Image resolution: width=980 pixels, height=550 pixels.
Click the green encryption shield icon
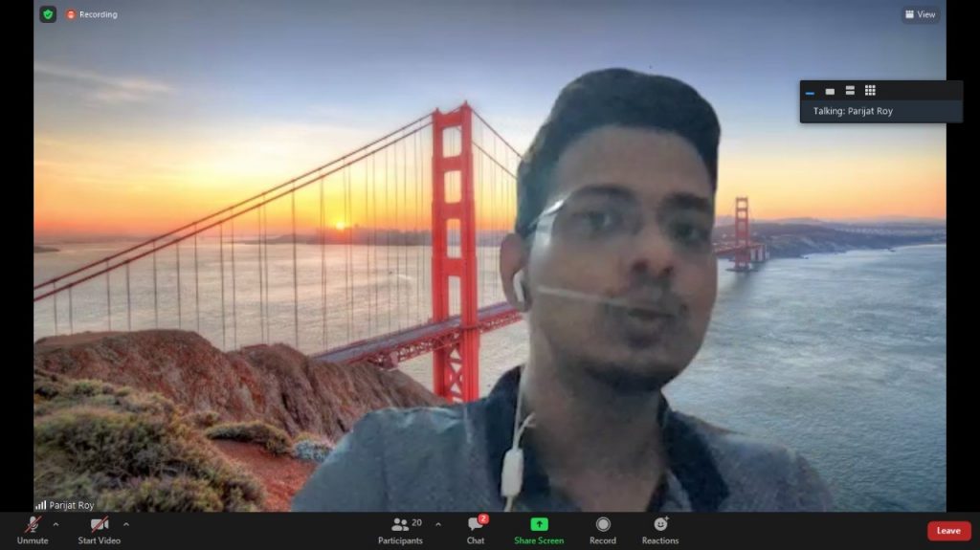48,14
